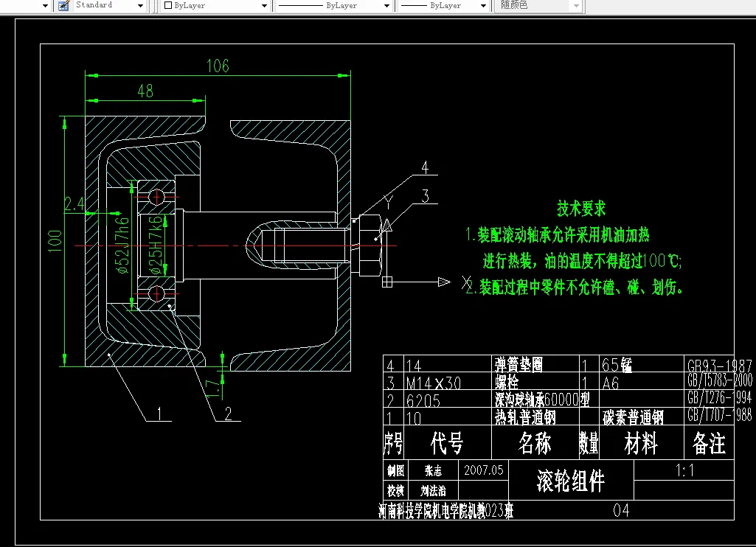The height and width of the screenshot is (547, 756).
Task: Select the 张志 drafter name cell
Action: [433, 471]
